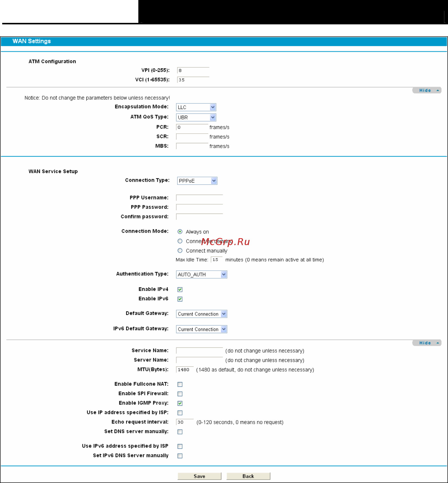The image size is (448, 483).
Task: Focus the Confirm password field
Action: tap(199, 217)
